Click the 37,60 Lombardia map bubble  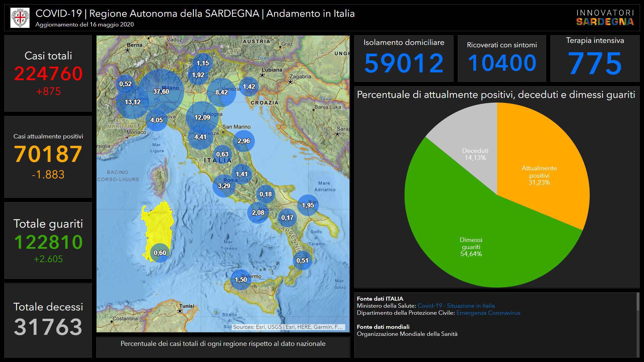tap(161, 92)
